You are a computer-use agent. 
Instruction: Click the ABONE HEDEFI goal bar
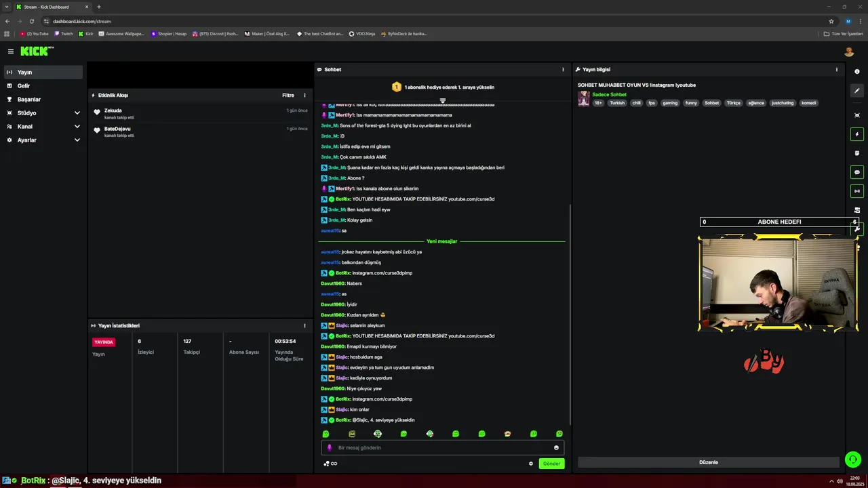[x=779, y=222]
